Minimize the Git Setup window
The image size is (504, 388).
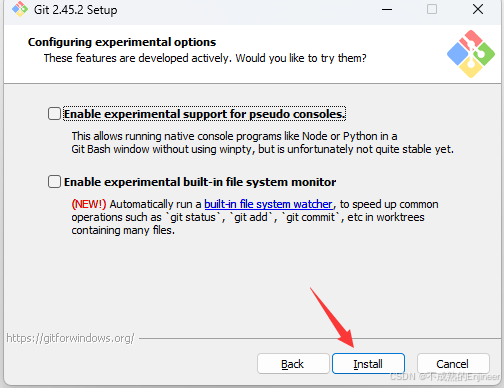pyautogui.click(x=387, y=9)
